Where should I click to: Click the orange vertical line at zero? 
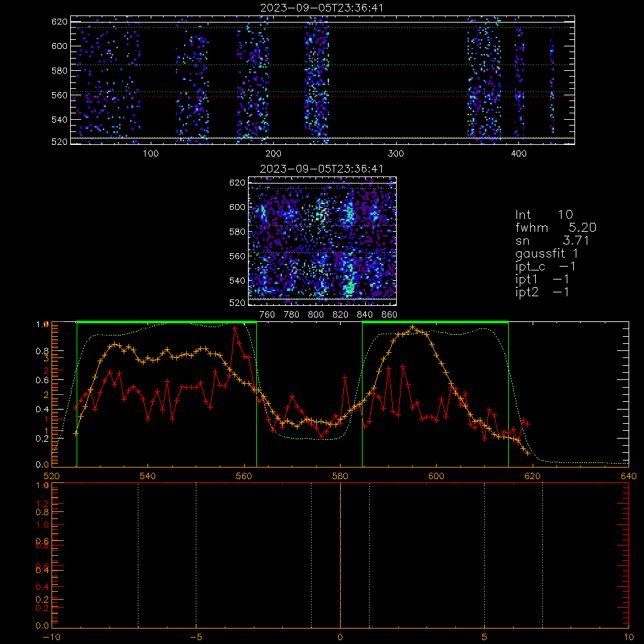tap(340, 554)
